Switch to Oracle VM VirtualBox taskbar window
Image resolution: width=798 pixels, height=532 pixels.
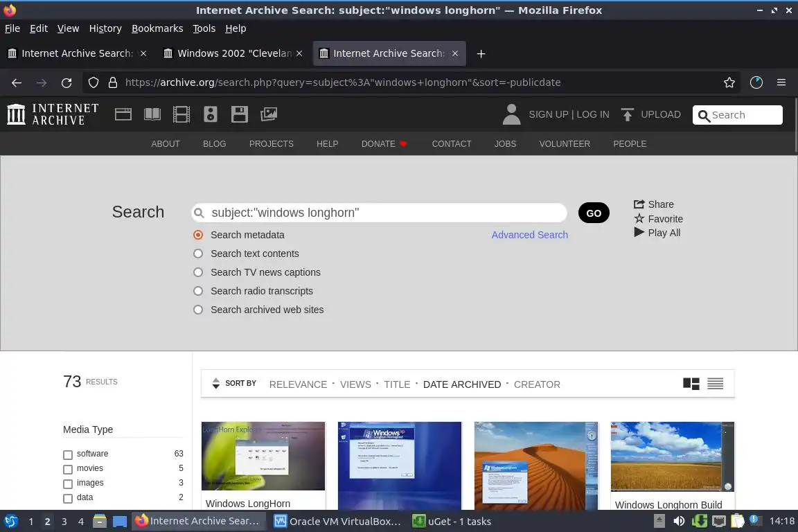338,521
